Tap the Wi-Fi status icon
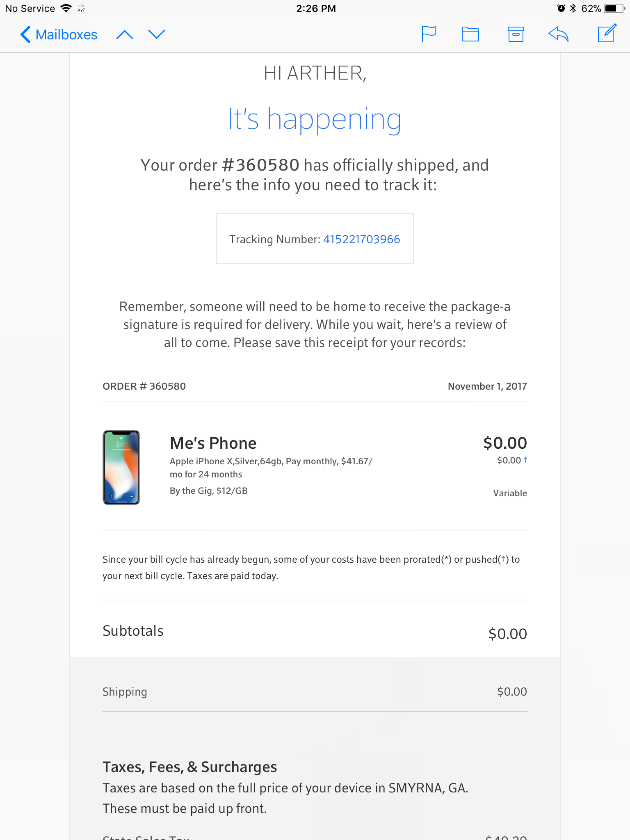The image size is (630, 840). click(66, 8)
